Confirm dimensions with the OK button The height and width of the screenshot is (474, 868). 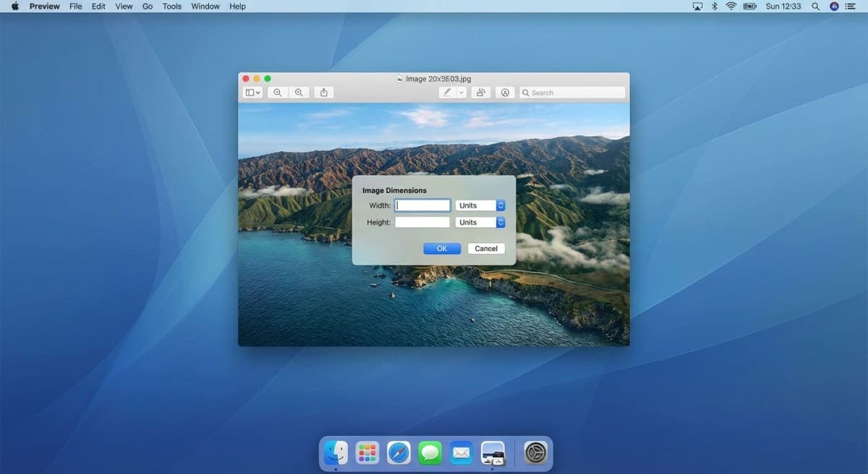[x=441, y=248]
